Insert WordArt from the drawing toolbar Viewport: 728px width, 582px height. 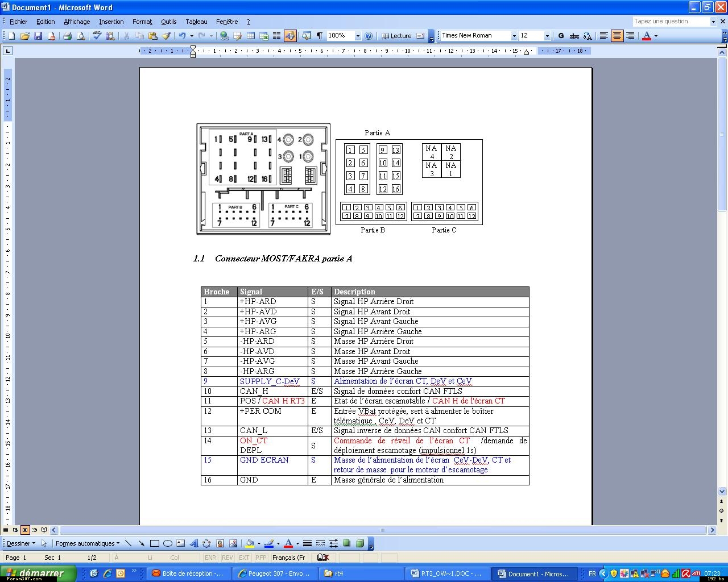193,543
